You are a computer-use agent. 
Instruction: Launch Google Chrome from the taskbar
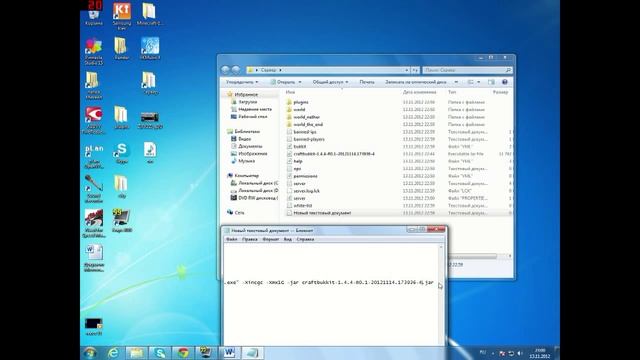coord(182,353)
